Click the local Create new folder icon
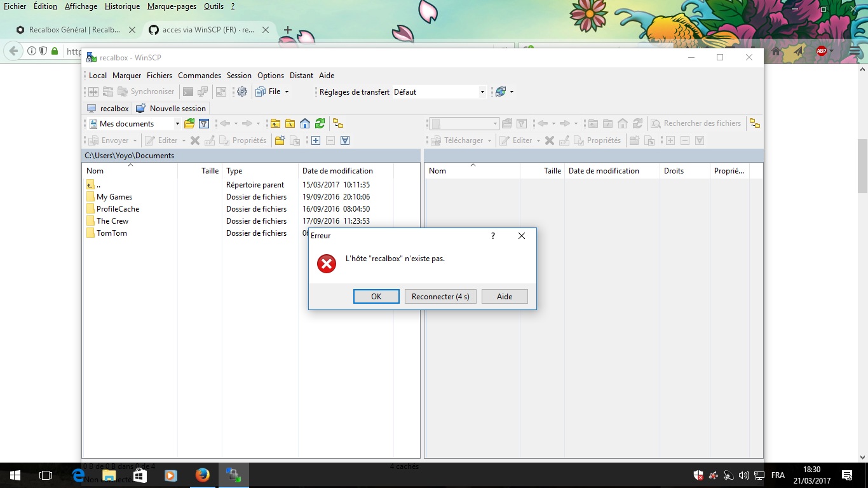868x488 pixels. point(280,140)
